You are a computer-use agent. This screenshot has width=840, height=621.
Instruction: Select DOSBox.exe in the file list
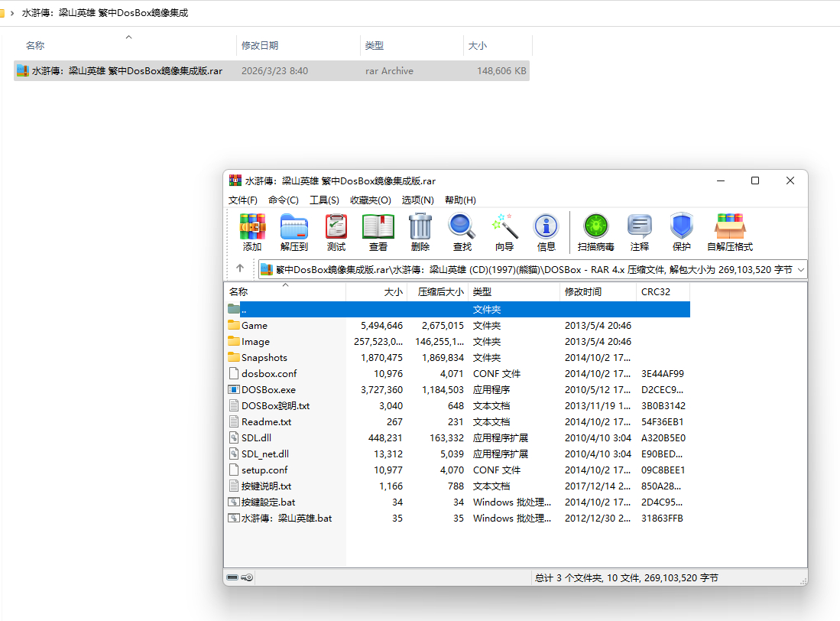[x=268, y=390]
